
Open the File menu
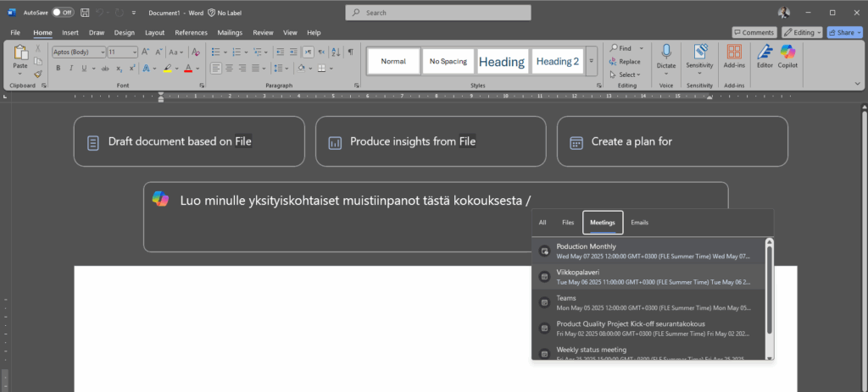pos(15,33)
